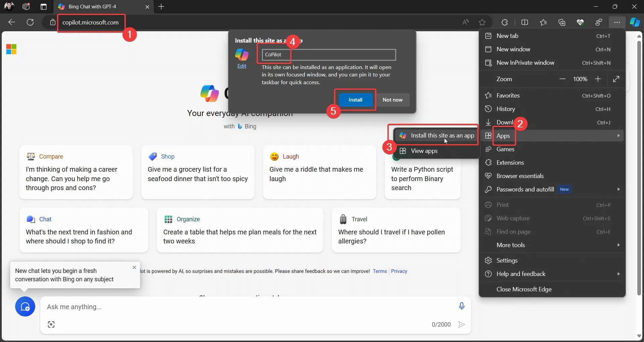Expand Passwords and autofill submenu
This screenshot has width=644, height=342.
point(619,189)
